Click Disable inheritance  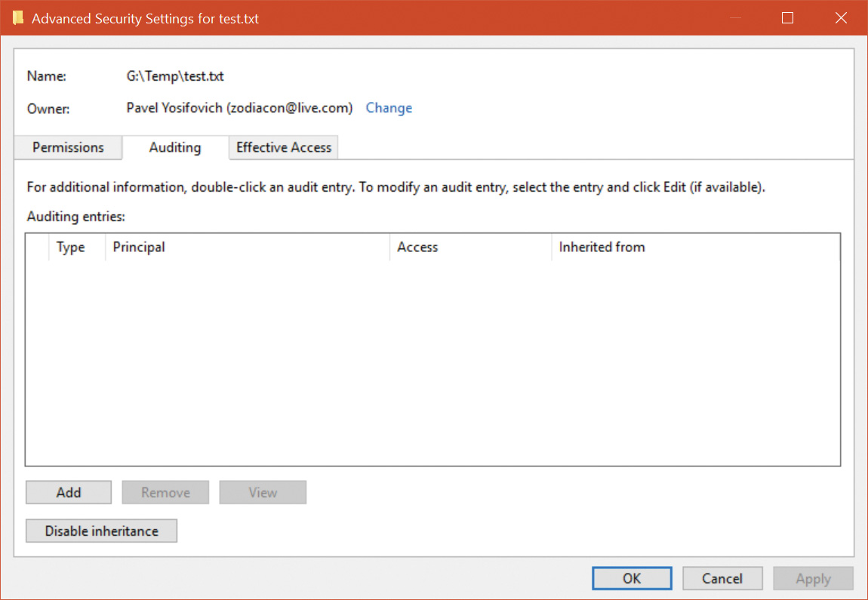tap(102, 531)
